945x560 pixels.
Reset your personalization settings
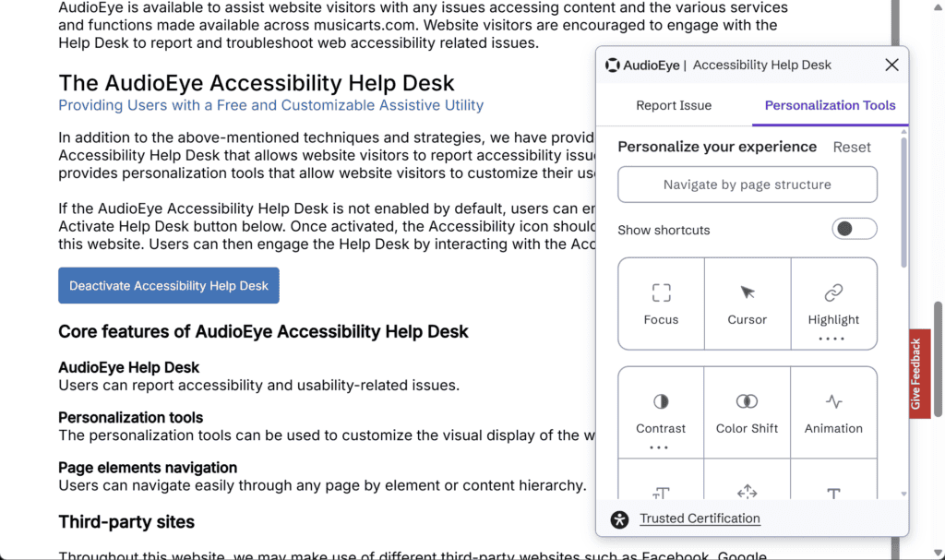pyautogui.click(x=852, y=147)
